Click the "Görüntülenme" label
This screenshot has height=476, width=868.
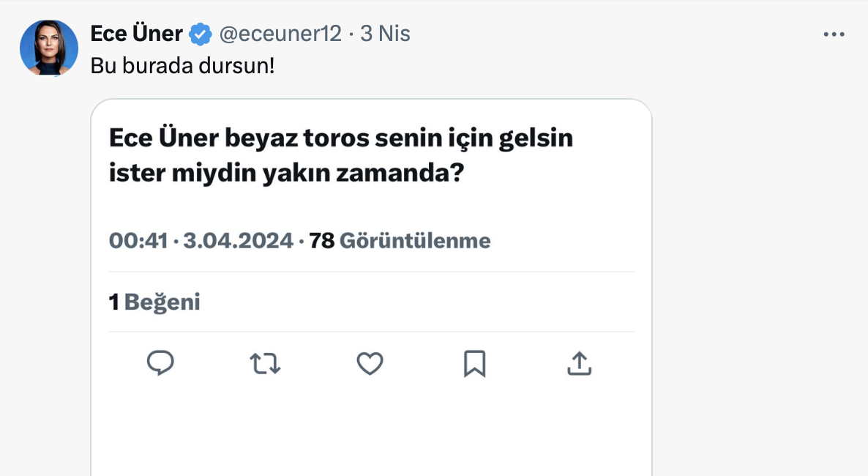pos(415,240)
